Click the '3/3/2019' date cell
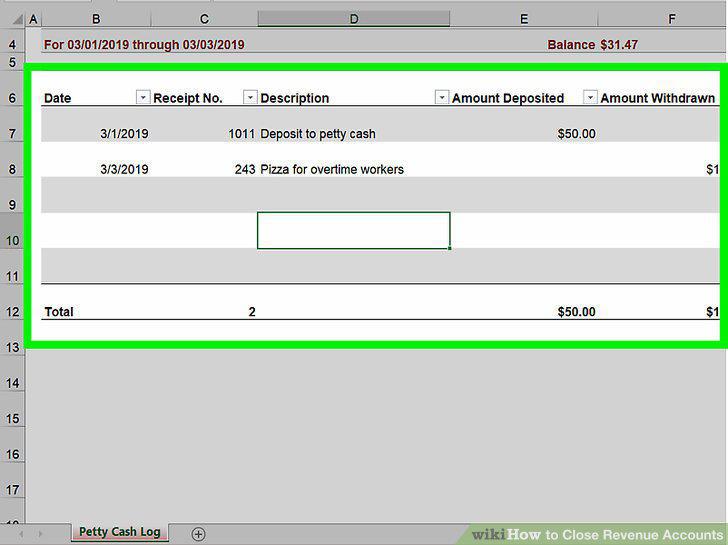 click(124, 169)
